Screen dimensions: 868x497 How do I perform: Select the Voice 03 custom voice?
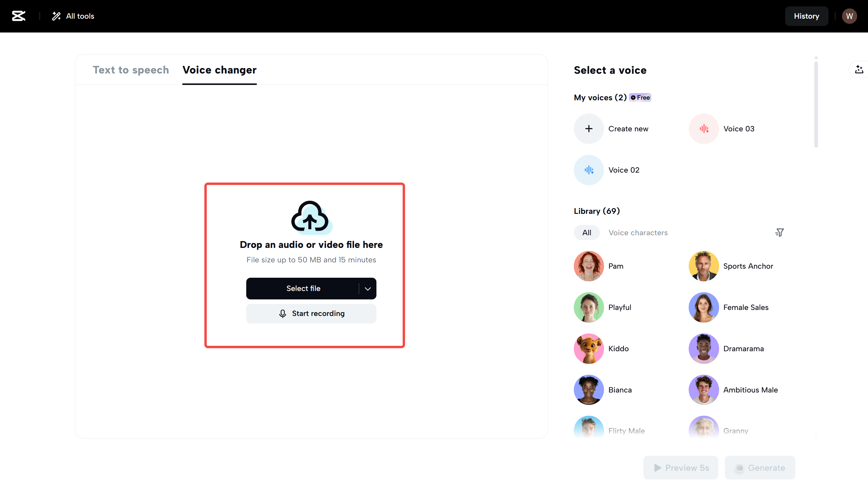coord(704,129)
